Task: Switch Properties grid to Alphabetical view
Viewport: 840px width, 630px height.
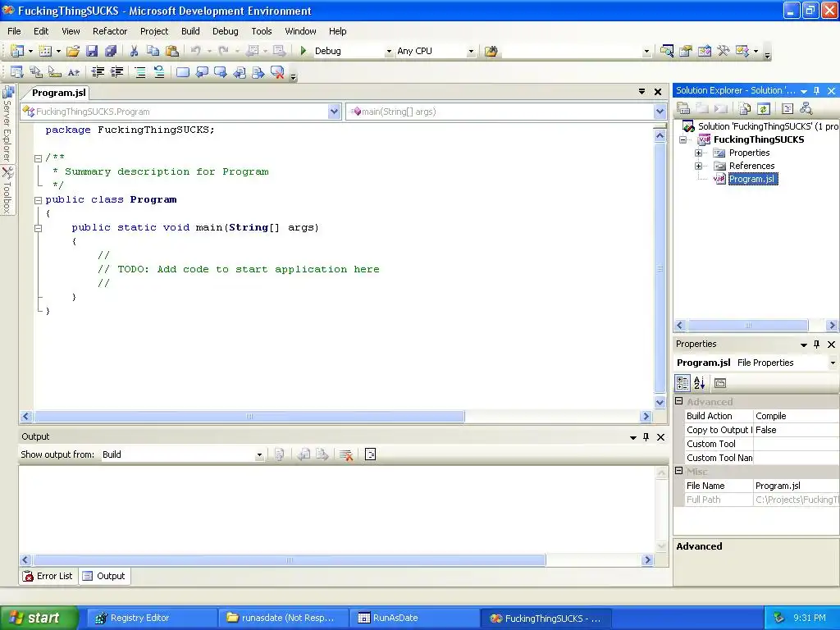Action: click(x=700, y=383)
